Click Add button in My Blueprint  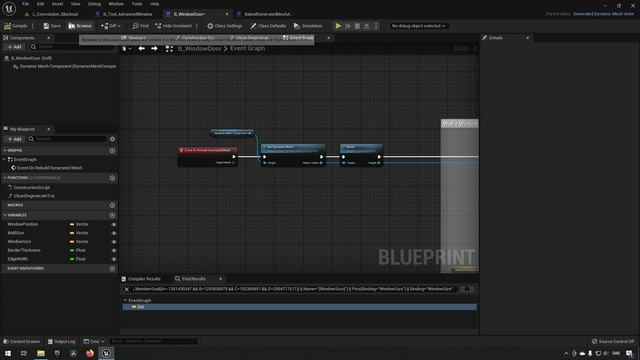[x=14, y=139]
